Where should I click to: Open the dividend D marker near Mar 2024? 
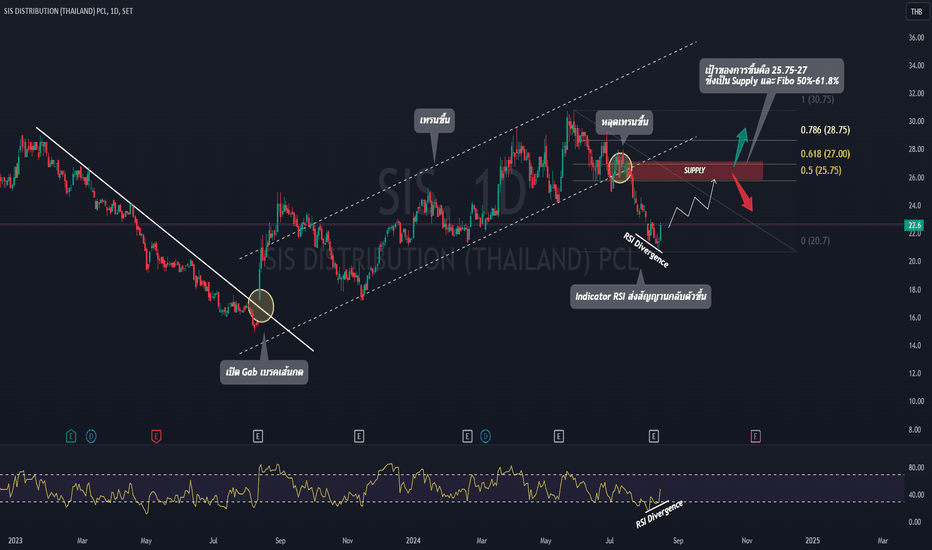486,436
